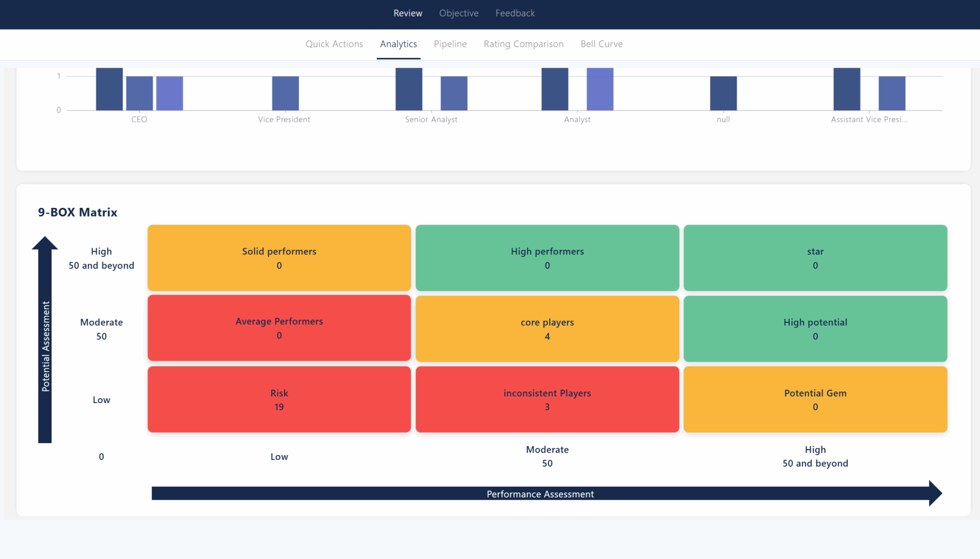Select the Average Performers cell
The height and width of the screenshot is (559, 980).
279,328
